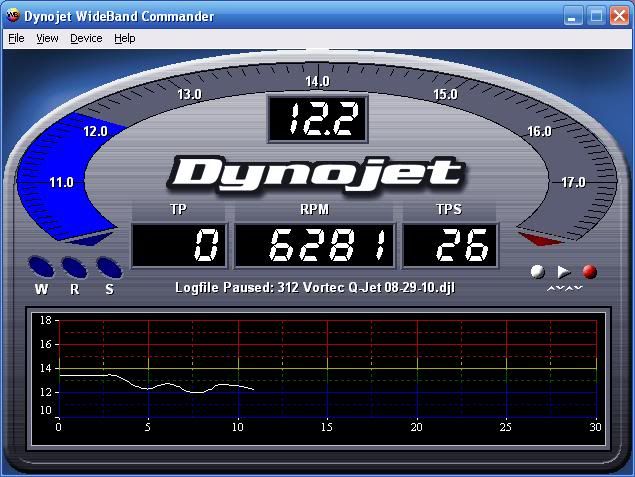Image resolution: width=635 pixels, height=477 pixels.
Task: Open the File menu
Action: [16, 38]
